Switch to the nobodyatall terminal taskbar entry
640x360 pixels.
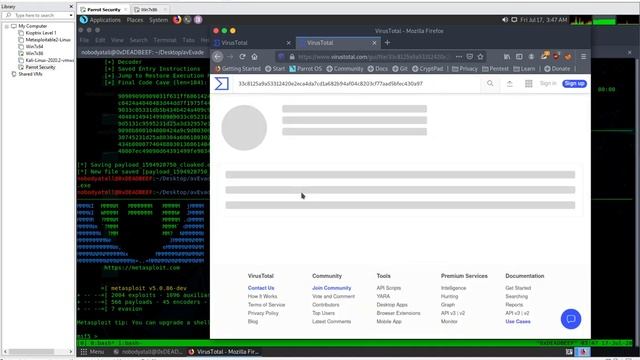click(148, 352)
